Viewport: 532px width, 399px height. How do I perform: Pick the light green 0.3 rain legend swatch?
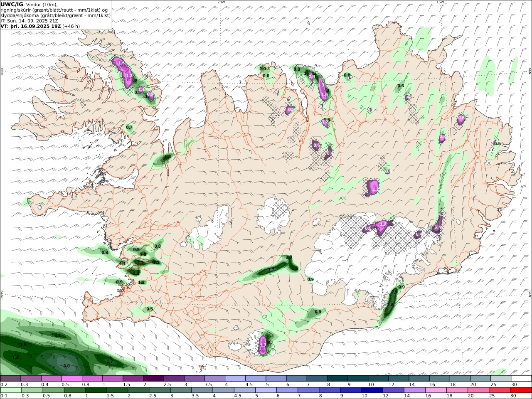[32, 390]
